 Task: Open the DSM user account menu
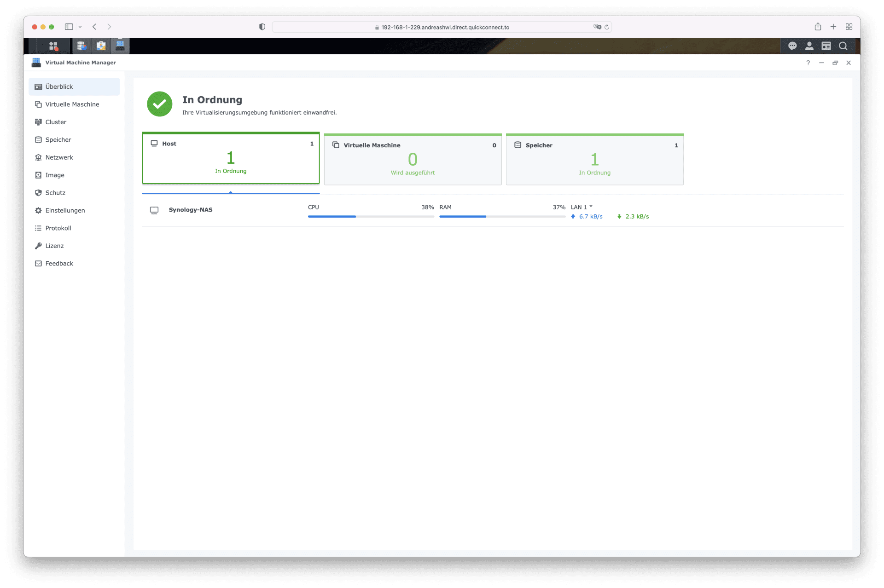809,46
